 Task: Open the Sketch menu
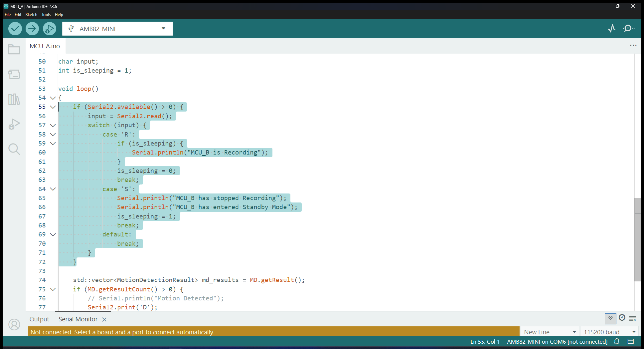pyautogui.click(x=31, y=15)
